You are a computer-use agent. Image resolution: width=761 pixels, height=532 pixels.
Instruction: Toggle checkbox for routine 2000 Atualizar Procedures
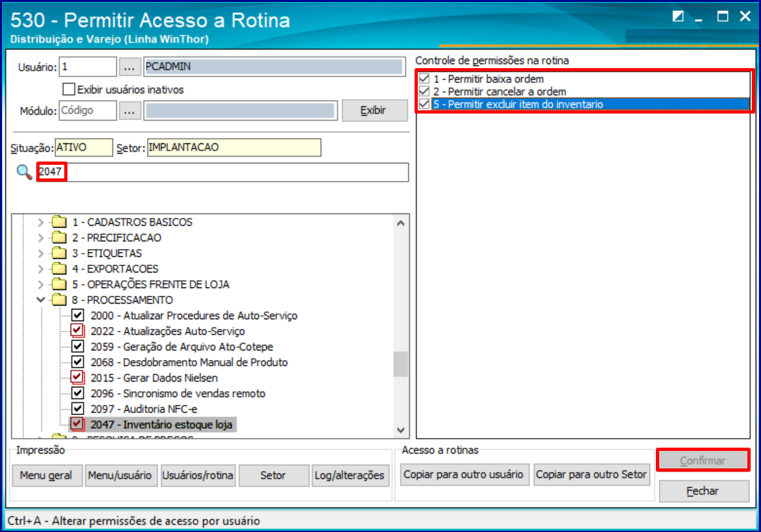[78, 315]
